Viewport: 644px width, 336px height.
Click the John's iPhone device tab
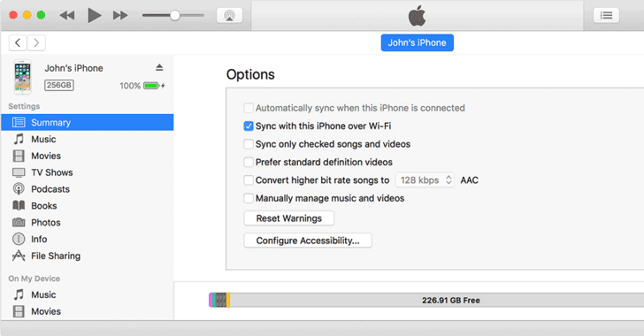[x=418, y=42]
